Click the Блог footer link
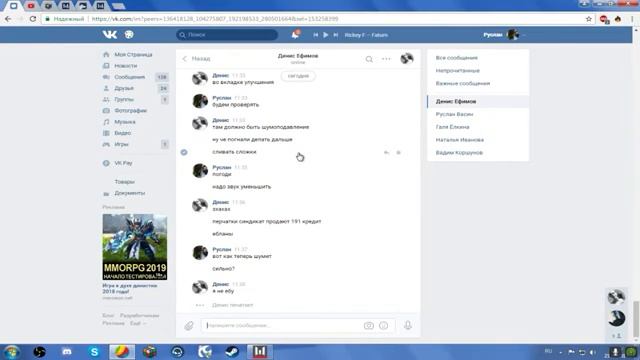The image size is (640, 360). 108,316
